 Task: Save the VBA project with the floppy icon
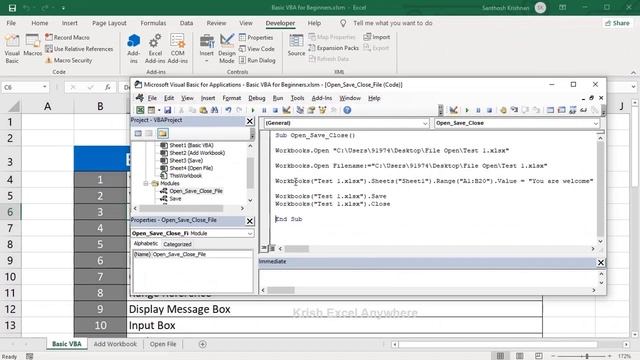click(168, 110)
